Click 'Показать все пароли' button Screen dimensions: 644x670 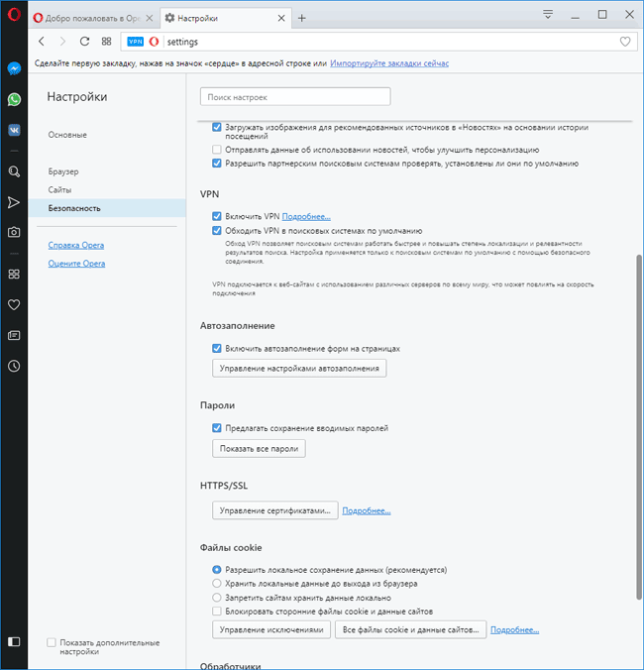[260, 449]
